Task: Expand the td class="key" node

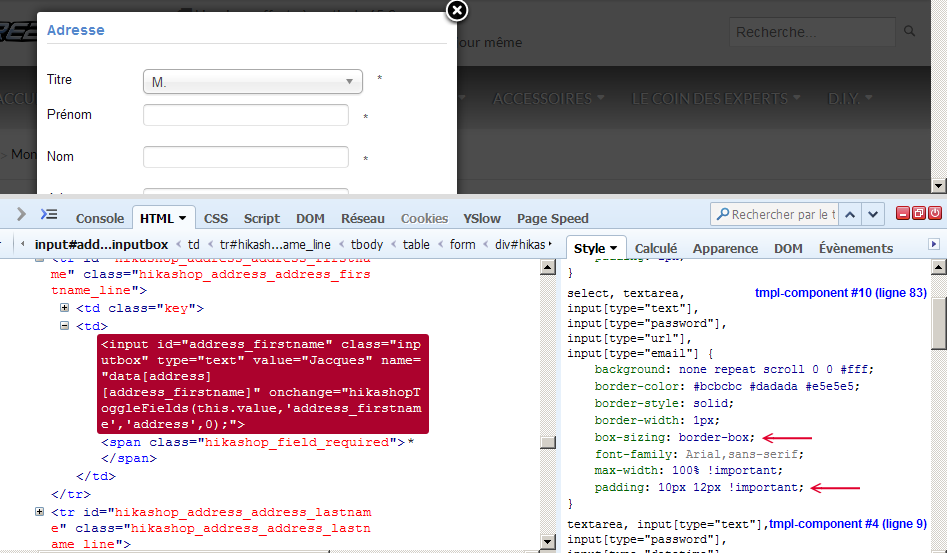Action: point(65,308)
